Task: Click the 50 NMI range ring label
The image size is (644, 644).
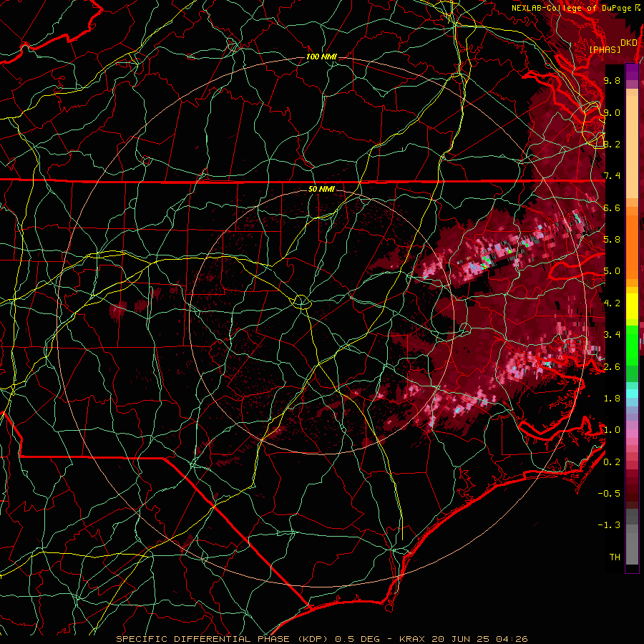Action: pos(321,189)
